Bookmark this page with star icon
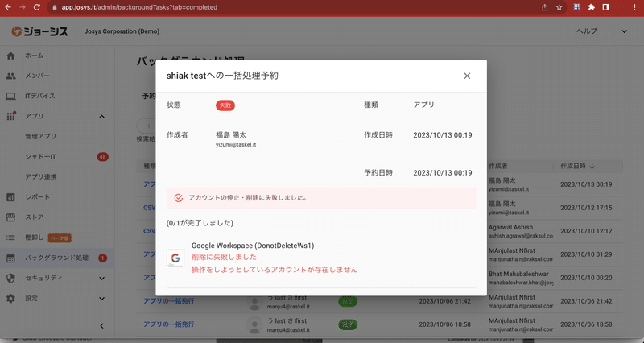 (x=559, y=7)
